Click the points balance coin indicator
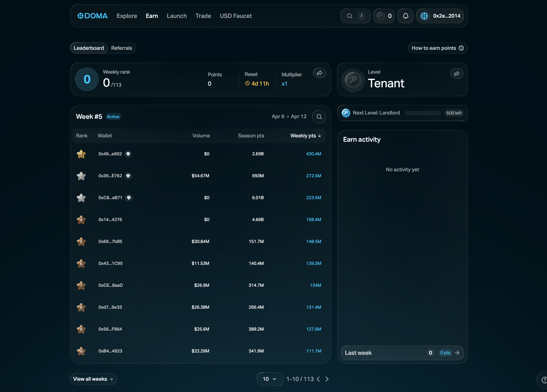 (384, 16)
